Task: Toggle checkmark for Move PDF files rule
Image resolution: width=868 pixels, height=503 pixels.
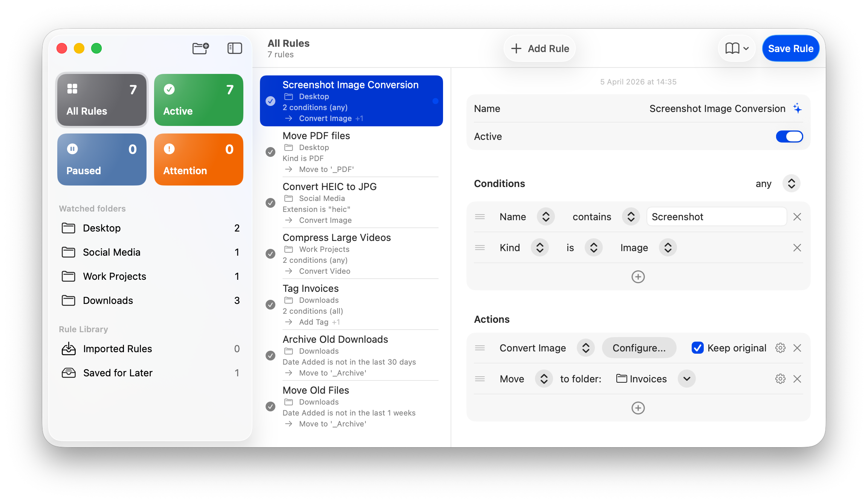Action: (x=270, y=152)
